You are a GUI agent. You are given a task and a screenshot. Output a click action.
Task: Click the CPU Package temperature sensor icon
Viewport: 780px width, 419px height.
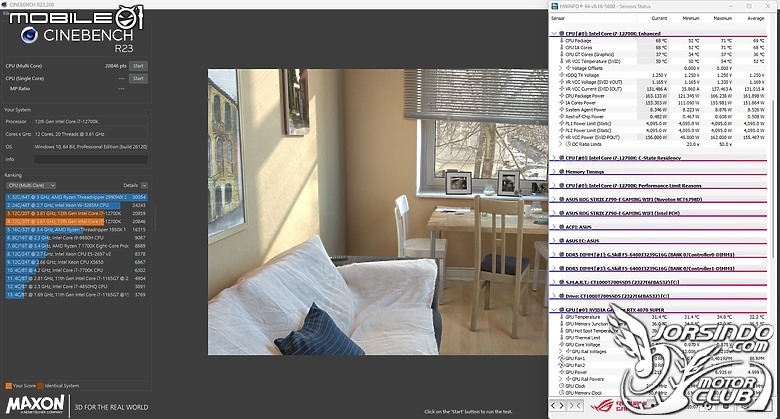pos(562,40)
